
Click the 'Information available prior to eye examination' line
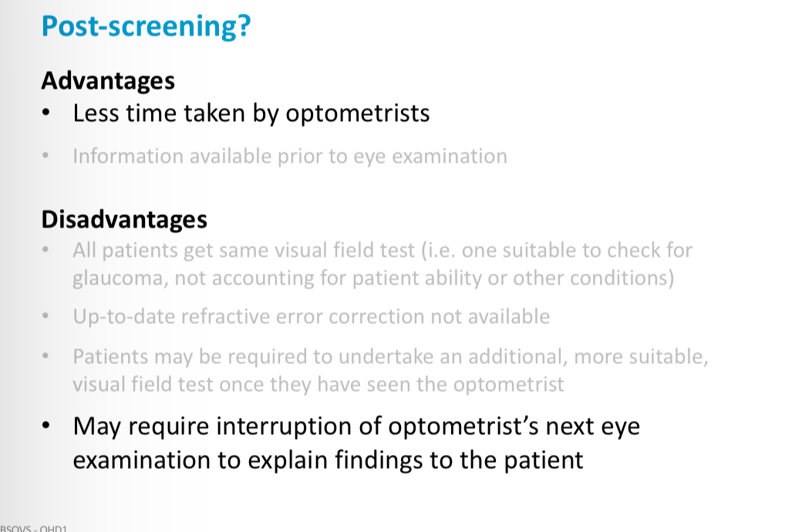290,157
